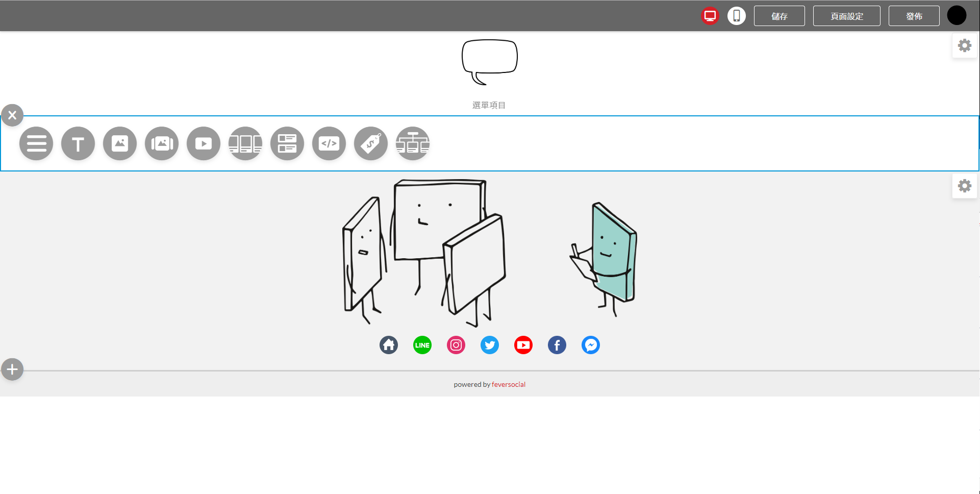Select the 選單項目 menu item
980x494 pixels.
point(489,105)
